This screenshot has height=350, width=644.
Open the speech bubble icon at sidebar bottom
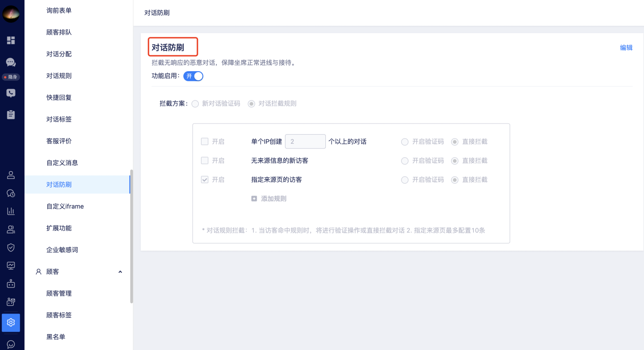coord(11,344)
